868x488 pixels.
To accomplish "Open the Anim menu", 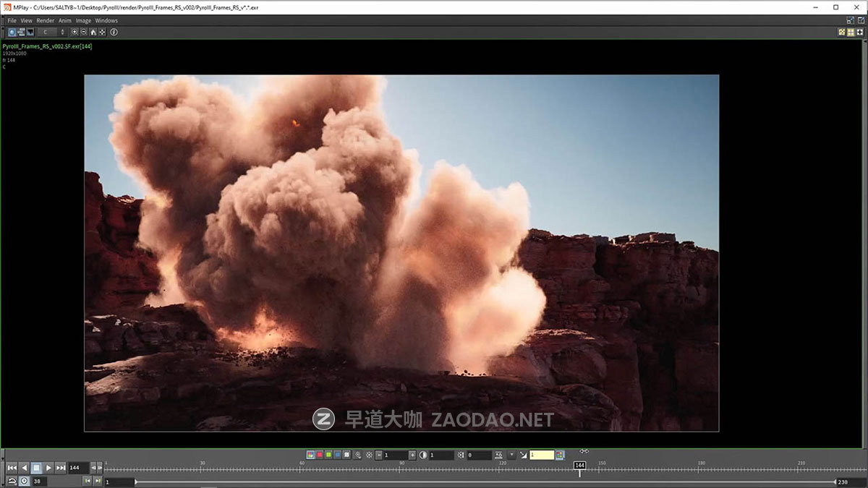I will coord(65,20).
